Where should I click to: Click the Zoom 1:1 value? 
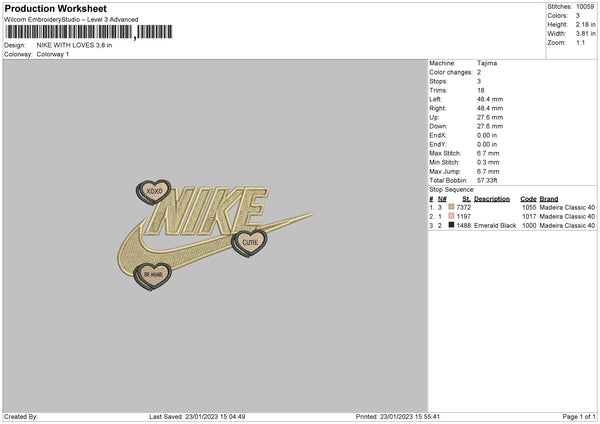pos(580,42)
